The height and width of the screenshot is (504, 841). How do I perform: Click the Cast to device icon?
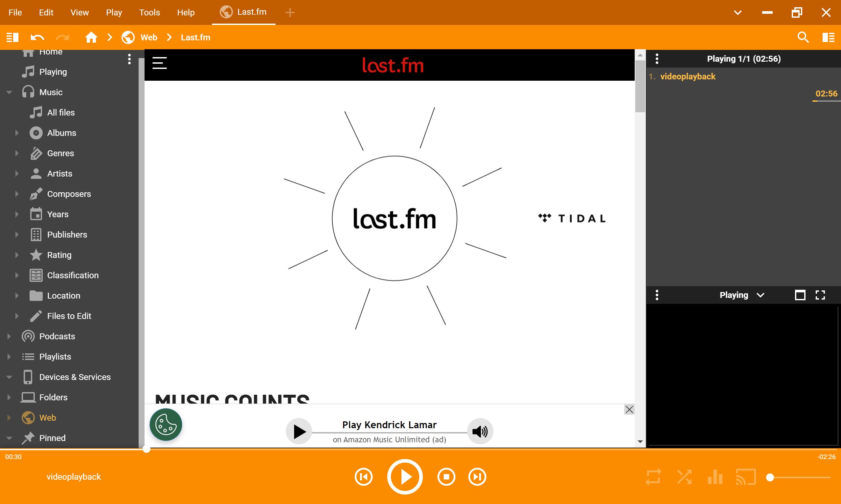point(745,477)
